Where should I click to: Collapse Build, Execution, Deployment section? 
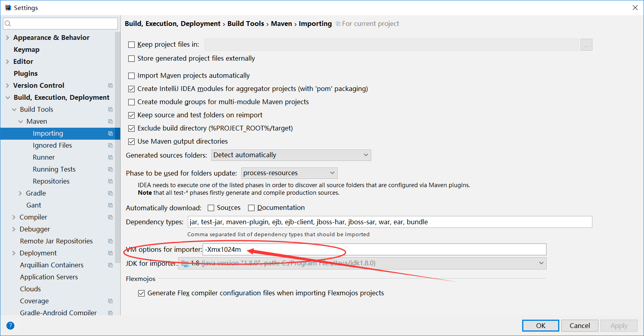point(8,97)
